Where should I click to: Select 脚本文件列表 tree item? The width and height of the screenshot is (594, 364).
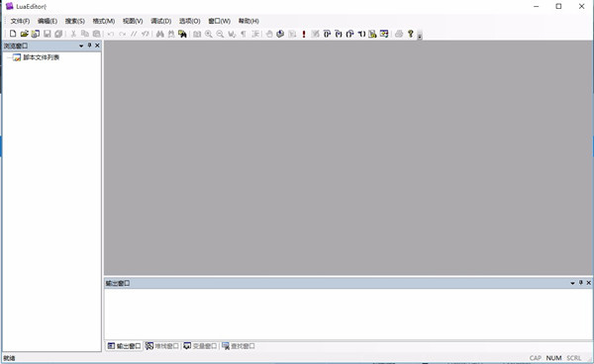coord(41,57)
